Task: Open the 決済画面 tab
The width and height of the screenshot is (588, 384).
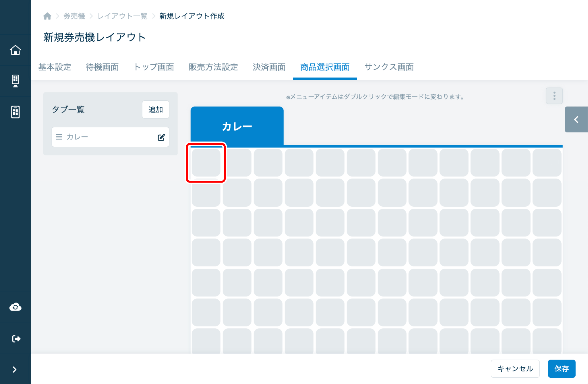Action: [x=269, y=67]
